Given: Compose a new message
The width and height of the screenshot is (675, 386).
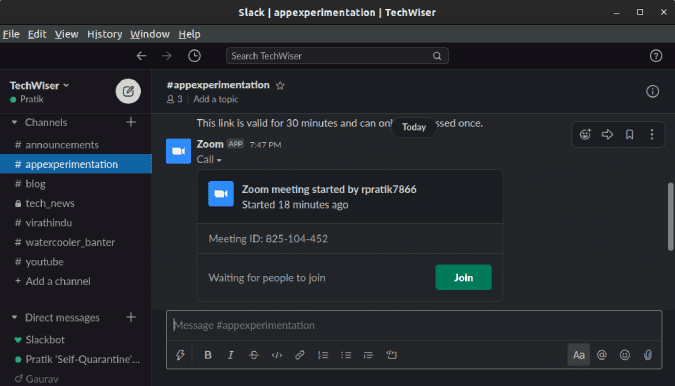Looking at the screenshot, I should (128, 91).
